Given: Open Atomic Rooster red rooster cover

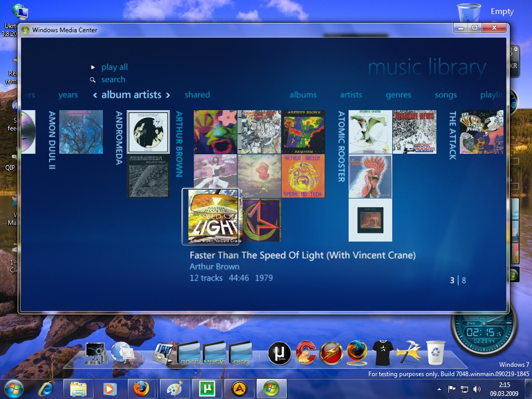Looking at the screenshot, I should 370,176.
